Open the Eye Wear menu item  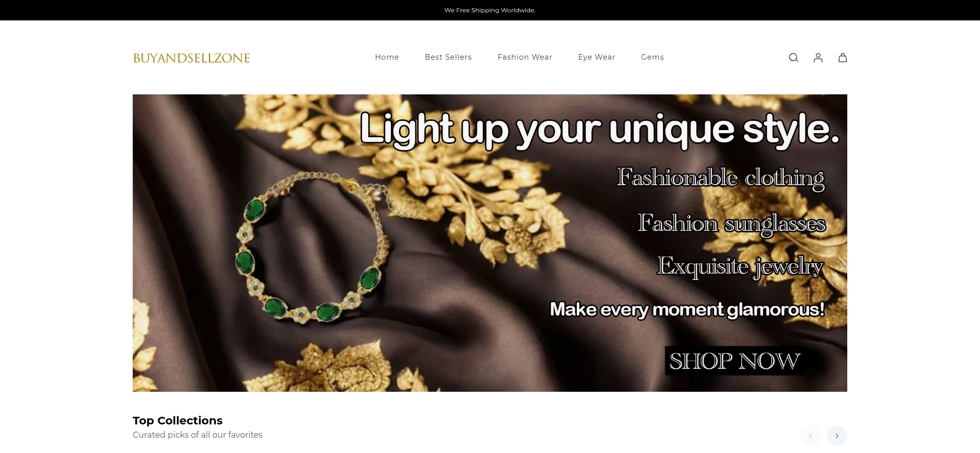click(x=597, y=57)
